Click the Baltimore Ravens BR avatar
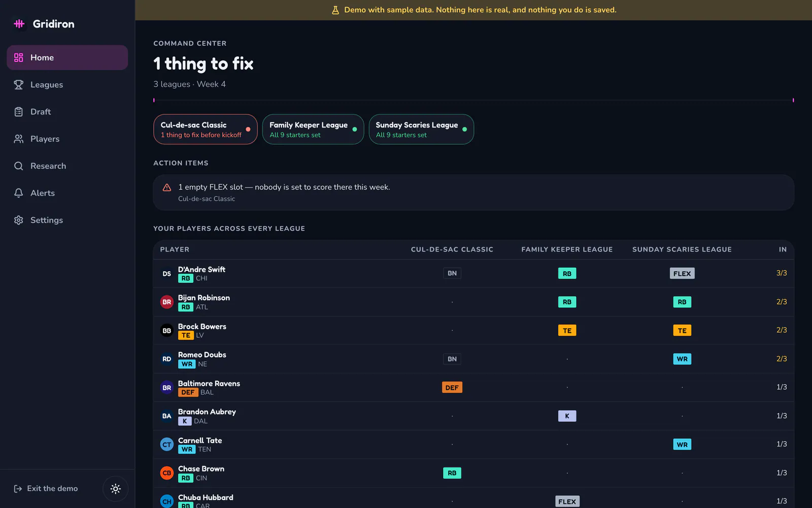This screenshot has width=812, height=508. (167, 388)
